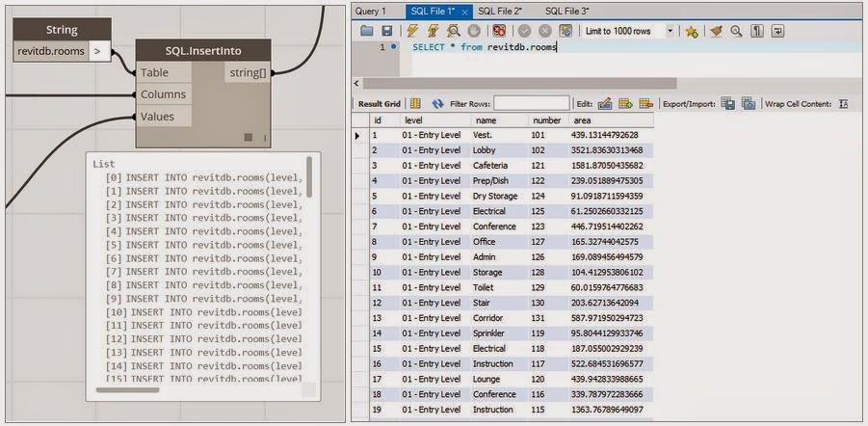Click the grayed Rollback X icon
Image resolution: width=868 pixels, height=426 pixels.
coord(544,31)
